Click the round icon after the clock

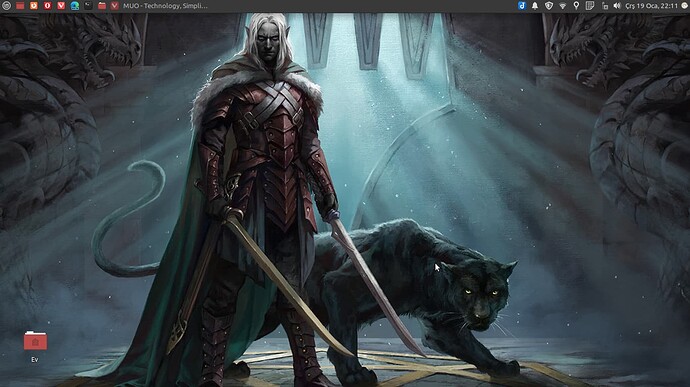tap(685, 6)
